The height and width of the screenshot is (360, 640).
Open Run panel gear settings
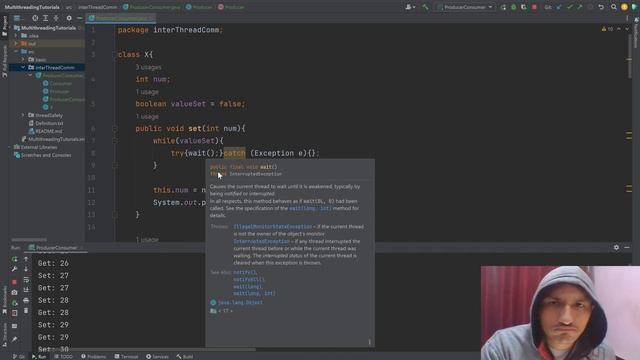[x=616, y=247]
